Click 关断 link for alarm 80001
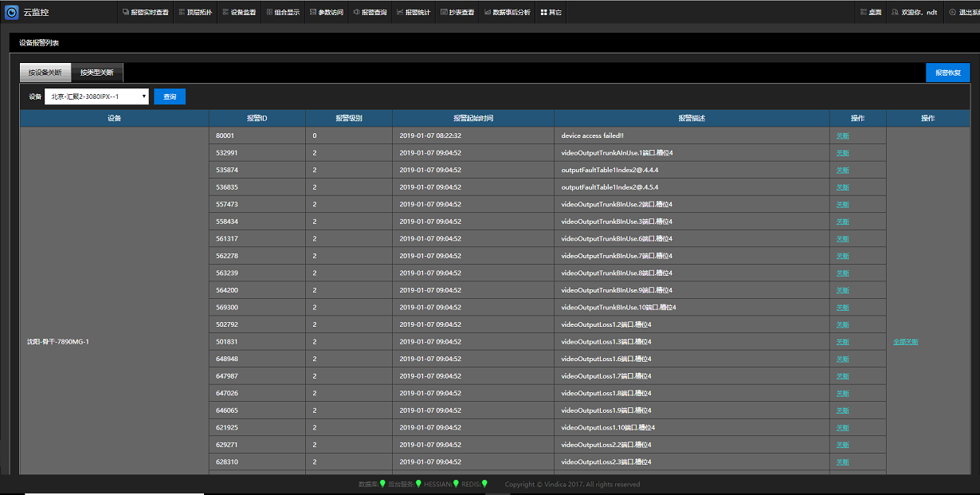980x495 pixels. point(842,136)
